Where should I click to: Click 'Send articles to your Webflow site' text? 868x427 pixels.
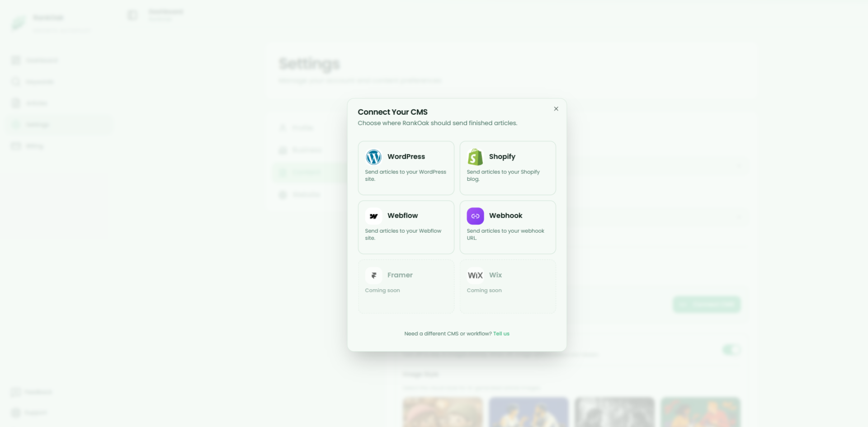(403, 234)
